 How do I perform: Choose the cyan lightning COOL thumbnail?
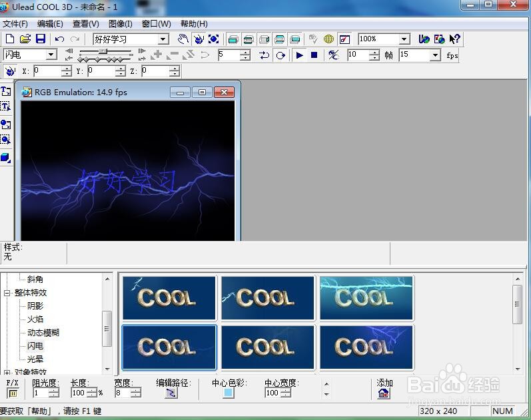tap(366, 298)
